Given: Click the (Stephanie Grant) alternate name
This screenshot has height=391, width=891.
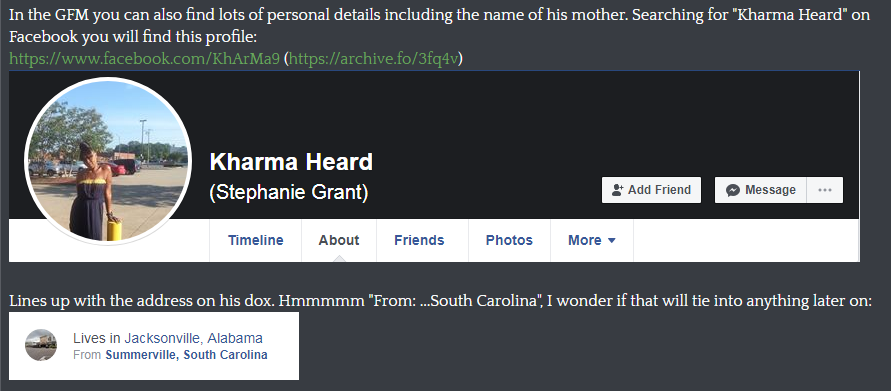Looking at the screenshot, I should (x=289, y=193).
